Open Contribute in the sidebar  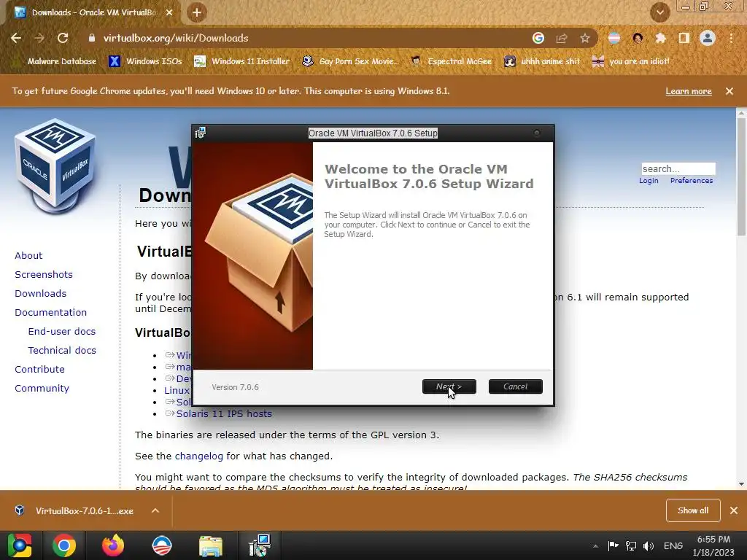tap(39, 370)
